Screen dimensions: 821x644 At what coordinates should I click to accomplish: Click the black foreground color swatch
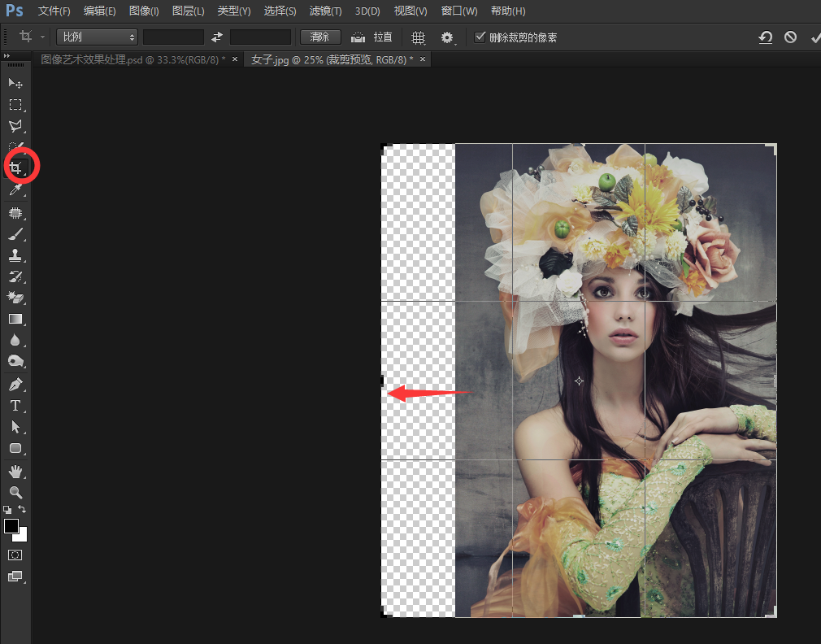(x=11, y=526)
